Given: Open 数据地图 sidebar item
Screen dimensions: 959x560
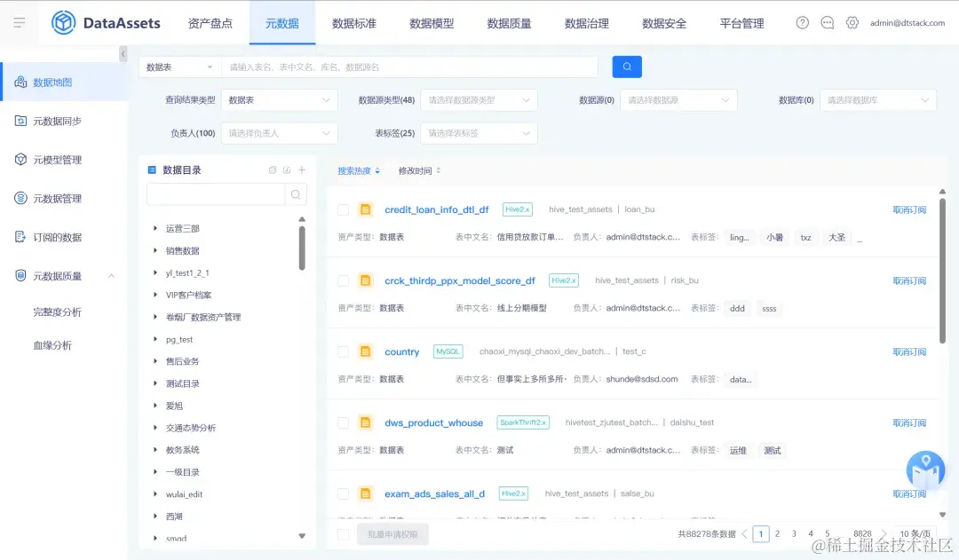Looking at the screenshot, I should [x=64, y=82].
